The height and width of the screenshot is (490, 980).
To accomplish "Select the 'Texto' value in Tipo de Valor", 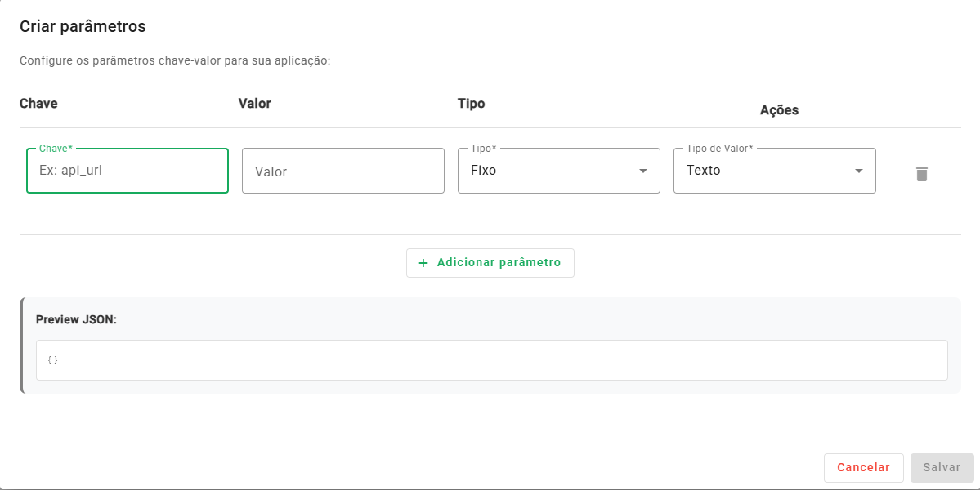I will pyautogui.click(x=704, y=171).
